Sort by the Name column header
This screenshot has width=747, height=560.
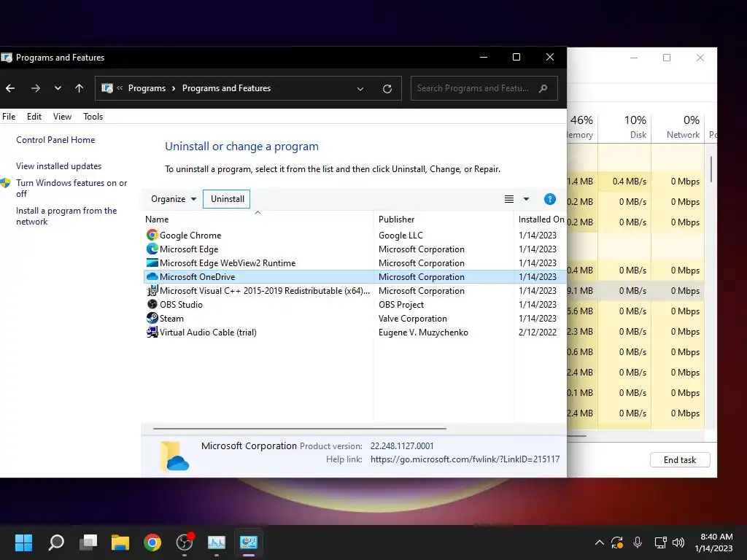(258, 219)
